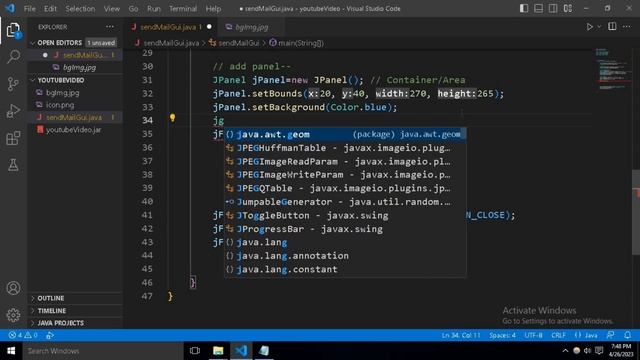Open Explorer Views and More Actions ellipsis
This screenshot has height=360, width=640.
(x=110, y=27)
